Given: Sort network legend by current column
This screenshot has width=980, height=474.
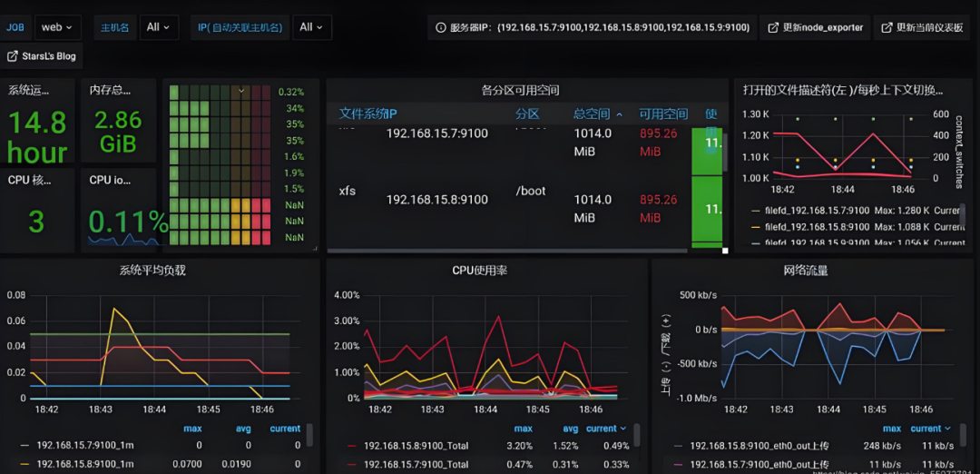Looking at the screenshot, I should point(931,429).
